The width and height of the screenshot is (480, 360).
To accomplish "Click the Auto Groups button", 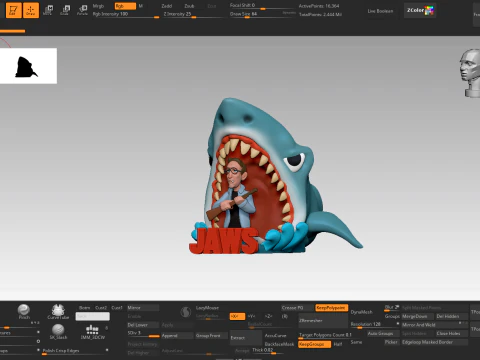I will (383, 334).
